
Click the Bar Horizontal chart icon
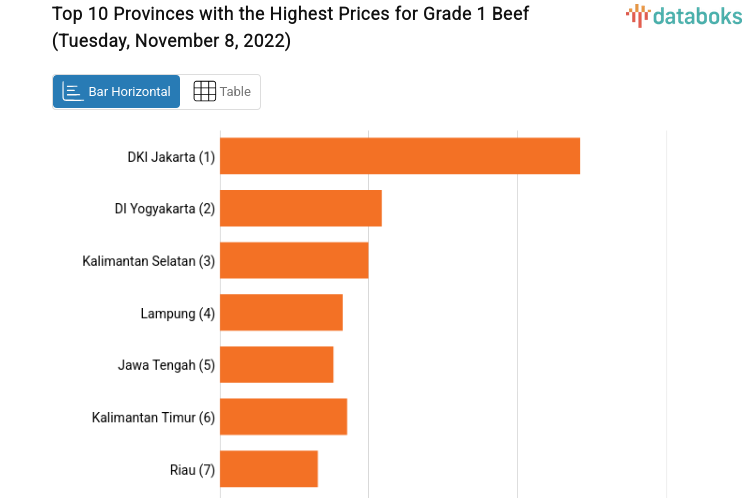72,92
